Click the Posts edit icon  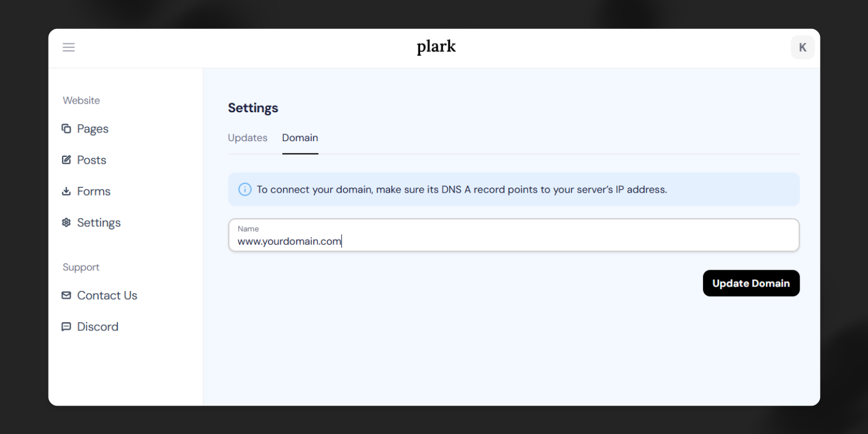point(67,160)
